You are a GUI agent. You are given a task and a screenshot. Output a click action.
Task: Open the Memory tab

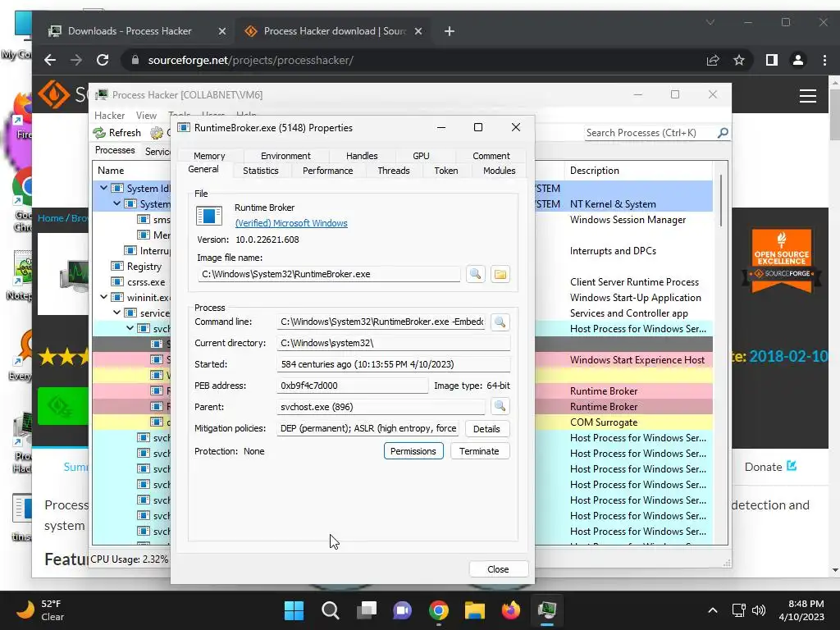pos(209,156)
